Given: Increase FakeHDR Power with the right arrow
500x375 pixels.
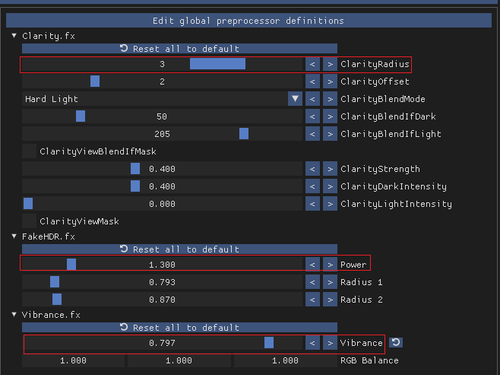Looking at the screenshot, I should (x=330, y=265).
